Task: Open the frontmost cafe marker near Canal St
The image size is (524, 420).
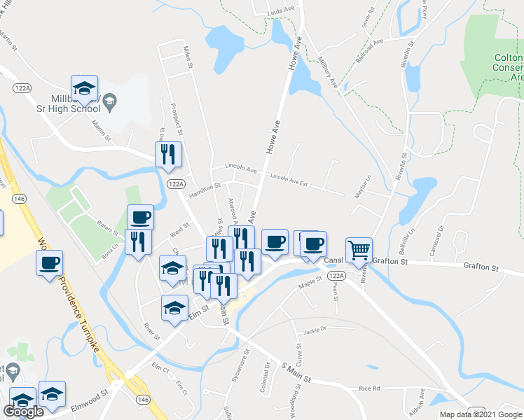Action: click(313, 245)
